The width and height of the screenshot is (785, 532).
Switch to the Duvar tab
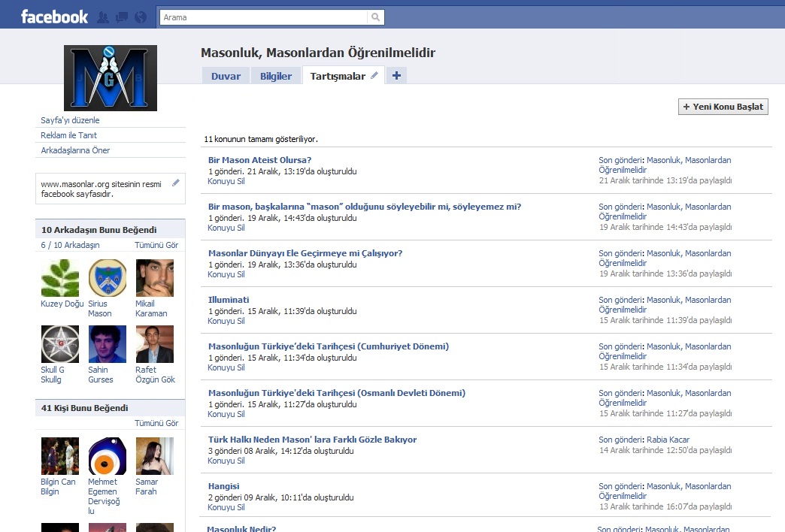(226, 76)
